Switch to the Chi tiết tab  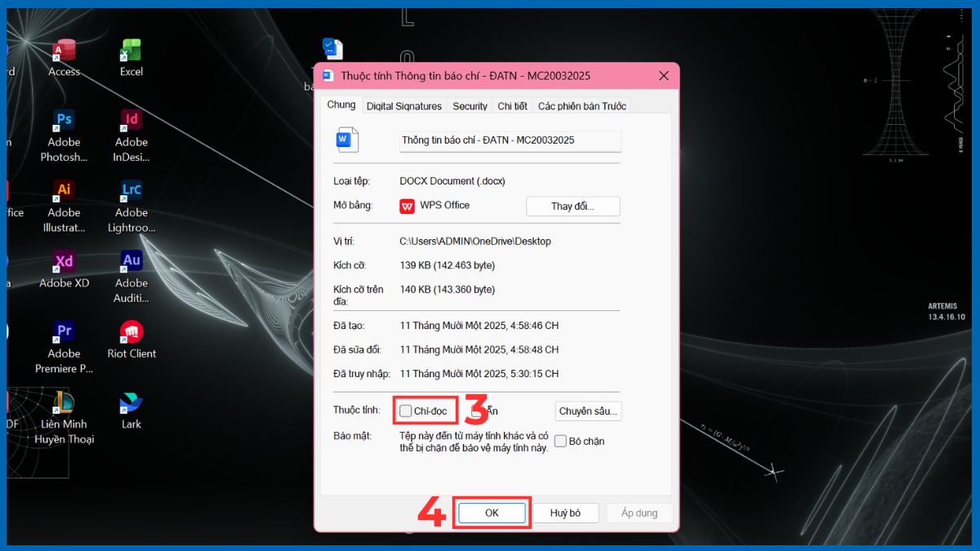[x=512, y=106]
